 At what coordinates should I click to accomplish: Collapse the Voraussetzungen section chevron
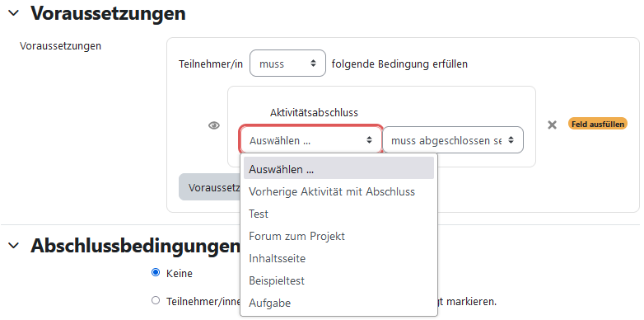[13, 12]
